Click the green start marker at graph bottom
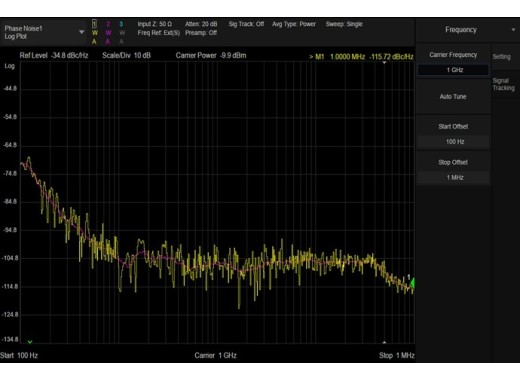Image resolution: width=520 pixels, height=380 pixels. (30, 342)
